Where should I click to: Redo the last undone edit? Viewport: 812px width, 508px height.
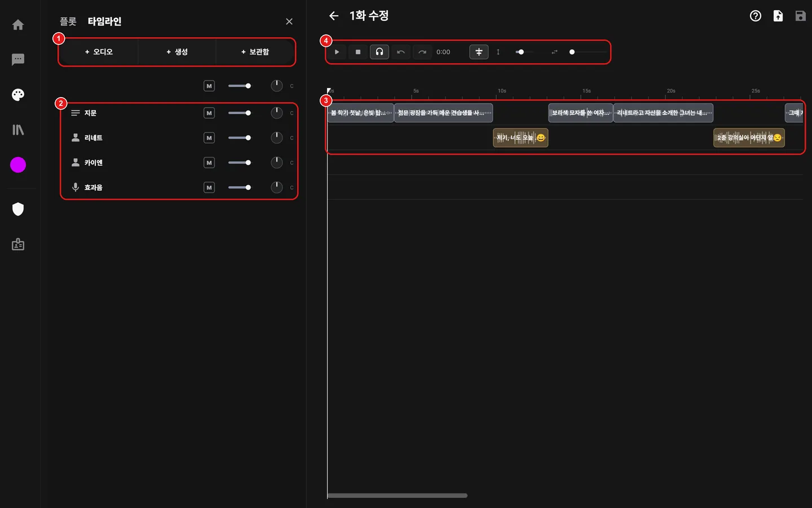click(422, 52)
